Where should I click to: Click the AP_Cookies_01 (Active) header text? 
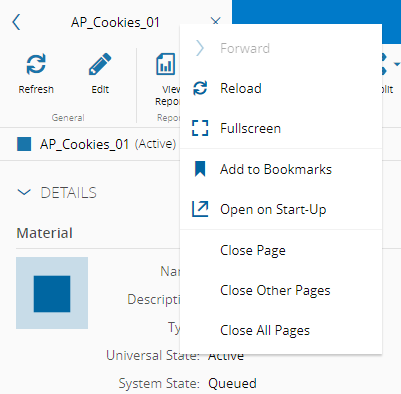coord(108,144)
